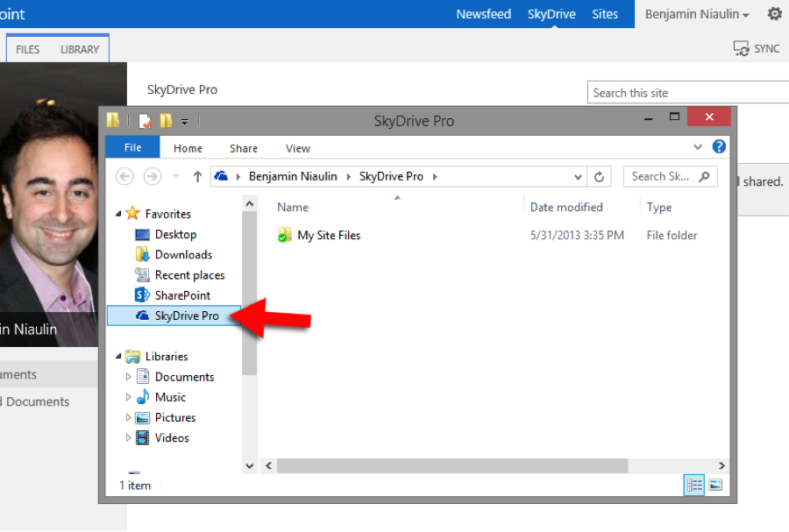Click the Back arrow in Explorer
The width and height of the screenshot is (789, 532).
point(124,176)
